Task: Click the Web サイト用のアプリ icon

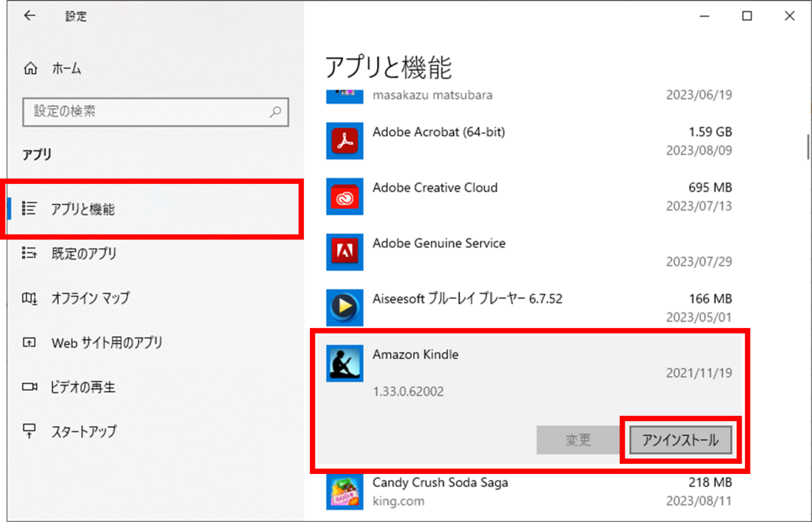Action: [29, 343]
